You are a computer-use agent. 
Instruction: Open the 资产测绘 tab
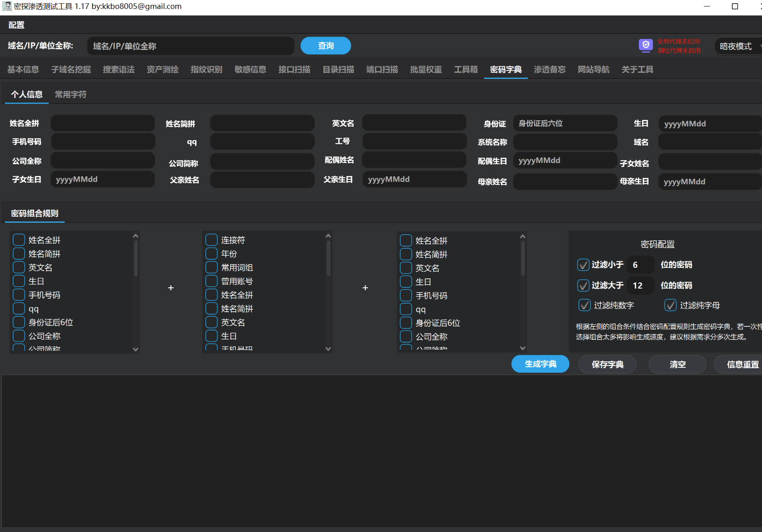pos(163,69)
